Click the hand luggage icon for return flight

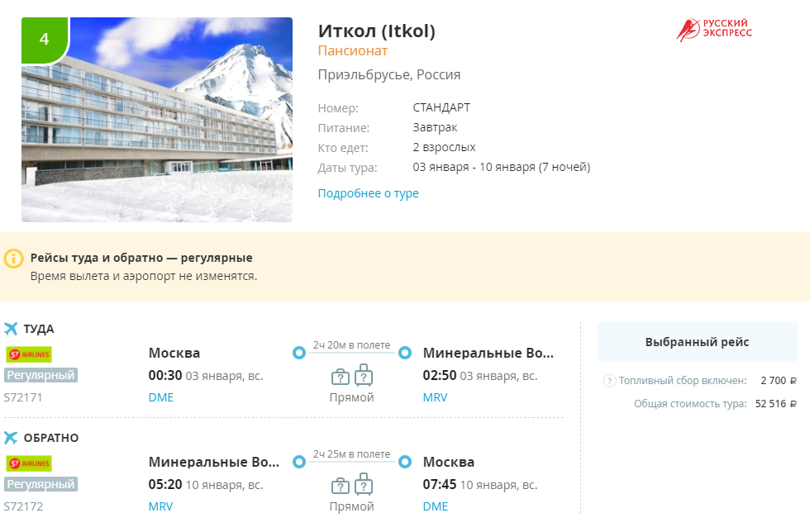(340, 487)
